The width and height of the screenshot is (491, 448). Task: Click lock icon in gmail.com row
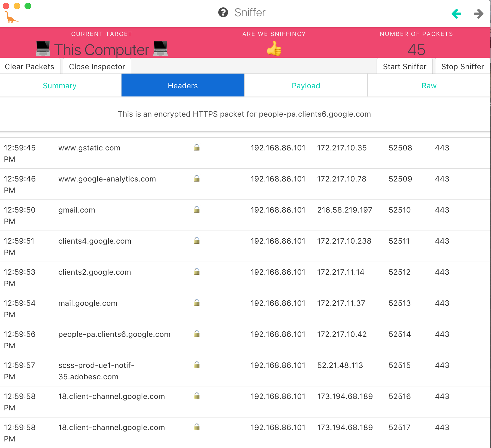click(x=197, y=210)
